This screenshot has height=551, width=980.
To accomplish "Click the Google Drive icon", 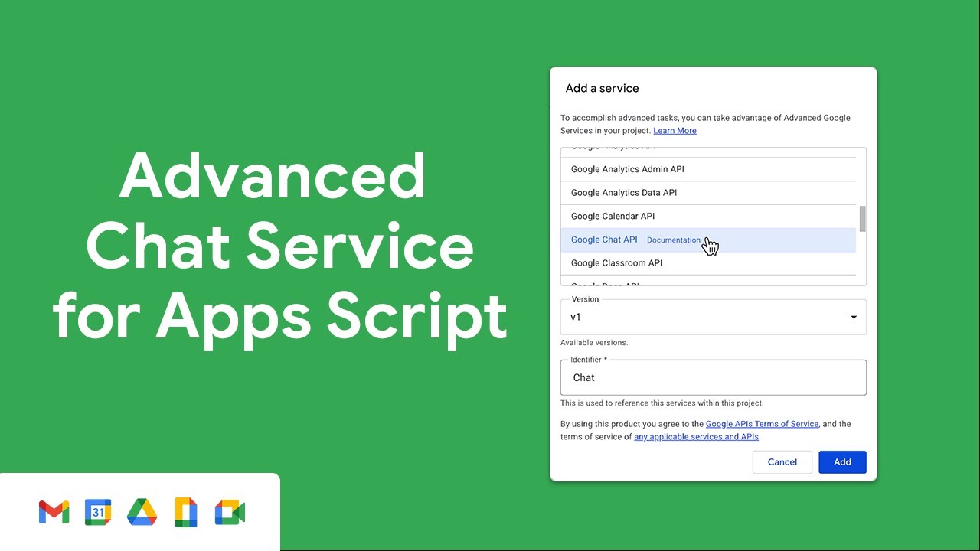I will tap(142, 512).
